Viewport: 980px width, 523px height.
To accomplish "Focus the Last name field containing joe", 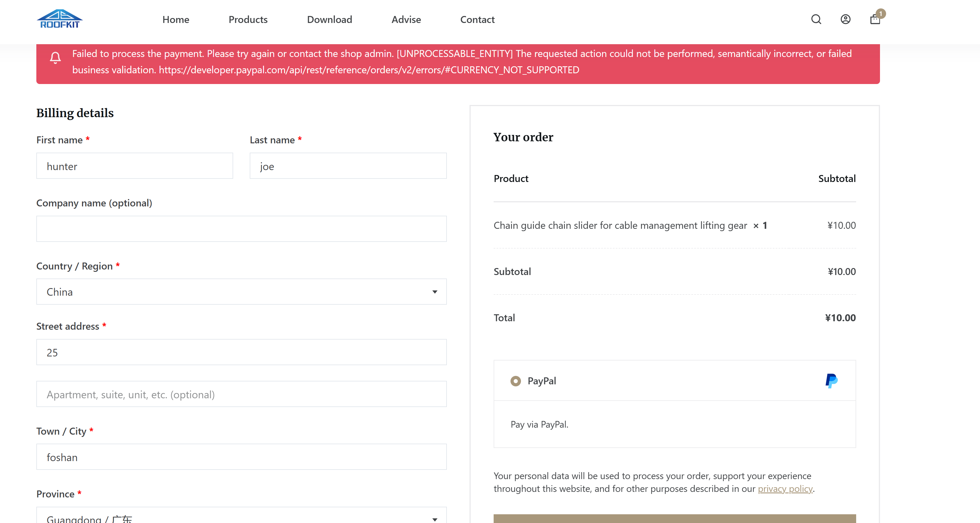I will coord(348,166).
